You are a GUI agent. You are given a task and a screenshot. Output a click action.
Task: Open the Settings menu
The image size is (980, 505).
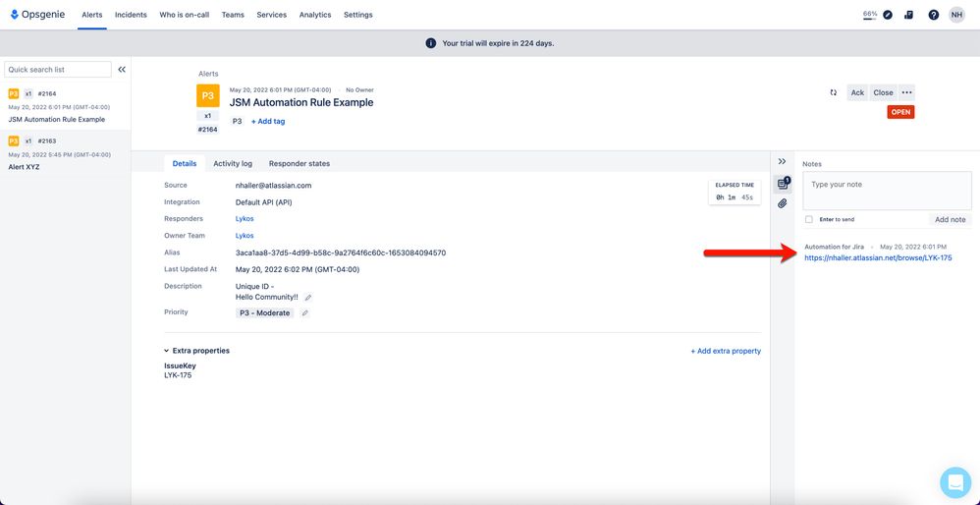click(x=358, y=15)
